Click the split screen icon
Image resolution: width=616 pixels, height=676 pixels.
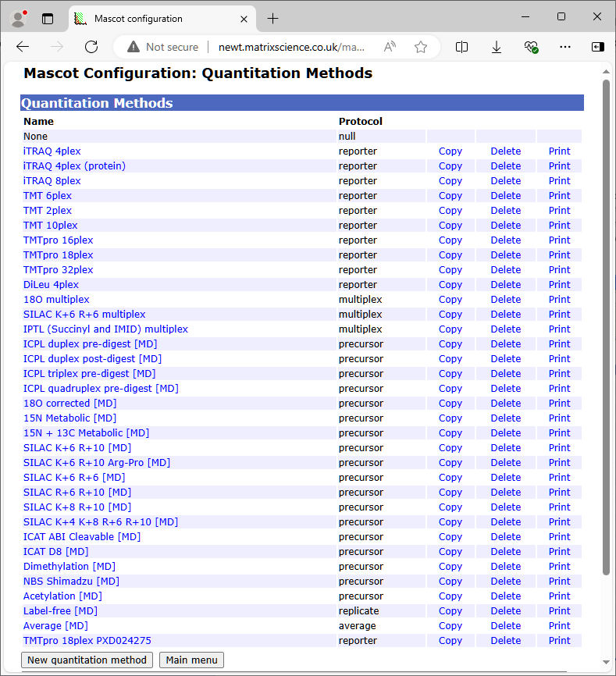(461, 47)
